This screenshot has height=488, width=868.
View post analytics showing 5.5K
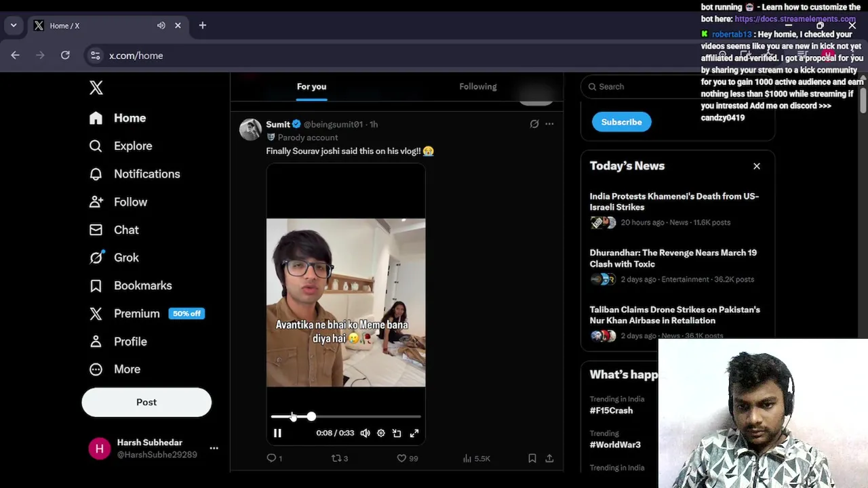[x=476, y=458]
